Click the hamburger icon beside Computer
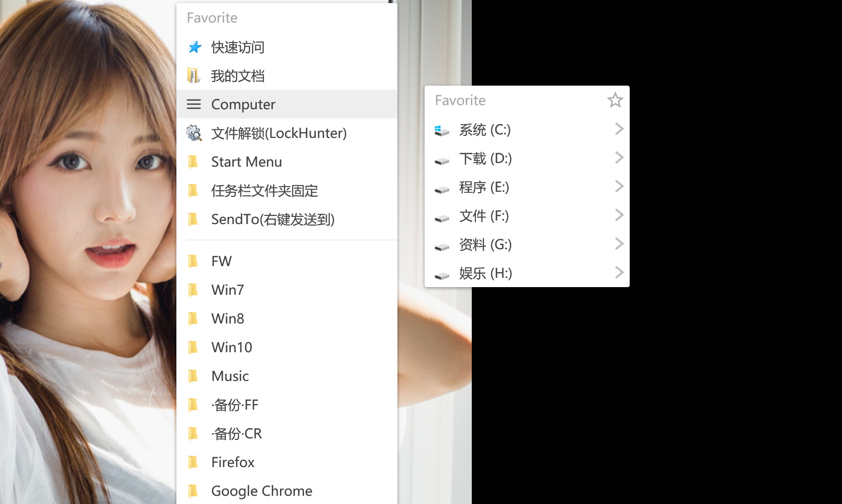The image size is (842, 504). pos(194,105)
